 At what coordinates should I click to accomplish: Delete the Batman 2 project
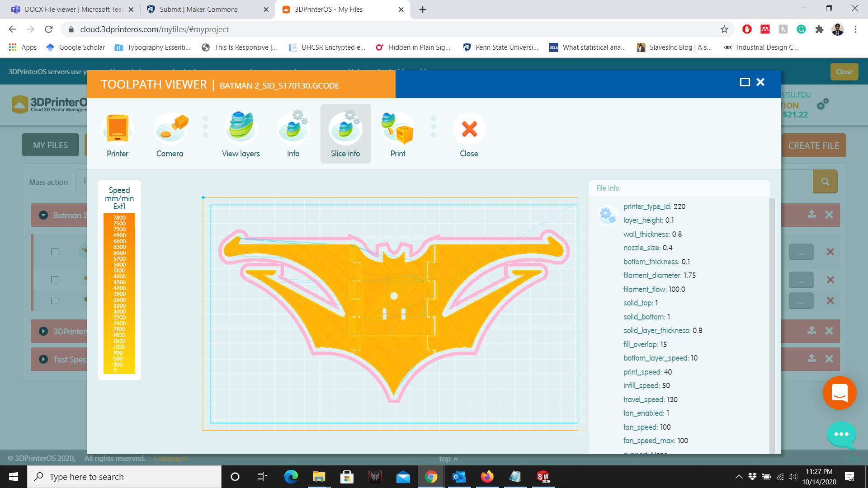click(x=829, y=215)
